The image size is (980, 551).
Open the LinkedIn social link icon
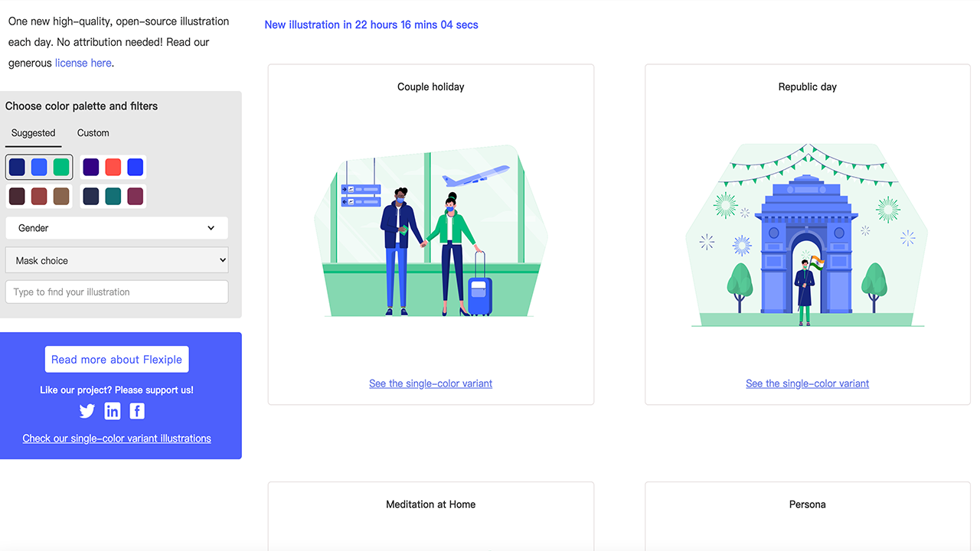pyautogui.click(x=113, y=411)
